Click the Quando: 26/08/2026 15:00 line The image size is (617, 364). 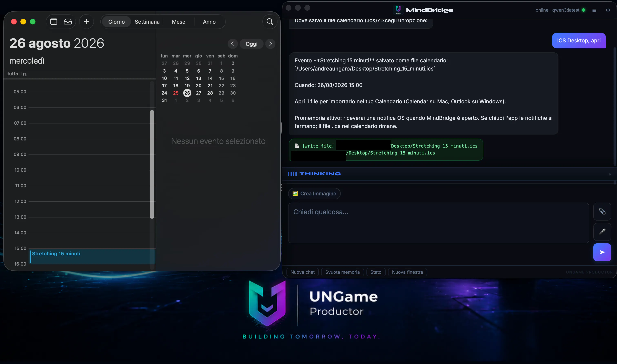click(328, 85)
